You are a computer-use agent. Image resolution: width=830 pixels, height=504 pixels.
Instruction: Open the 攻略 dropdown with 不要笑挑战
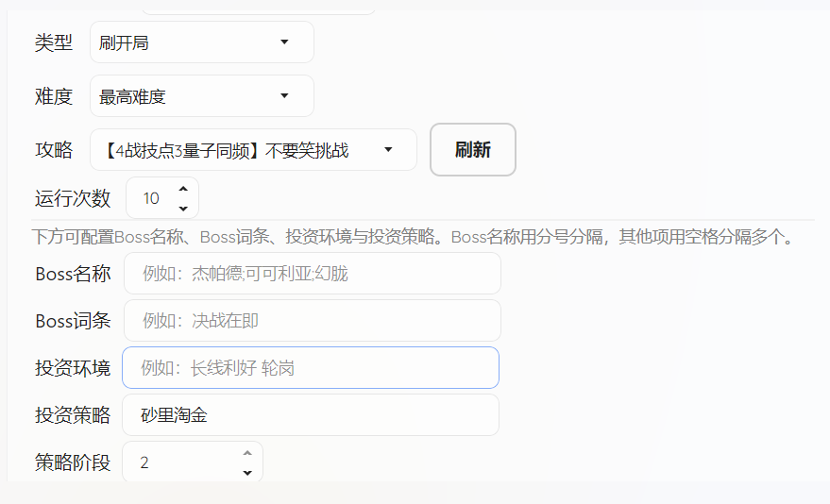(253, 150)
